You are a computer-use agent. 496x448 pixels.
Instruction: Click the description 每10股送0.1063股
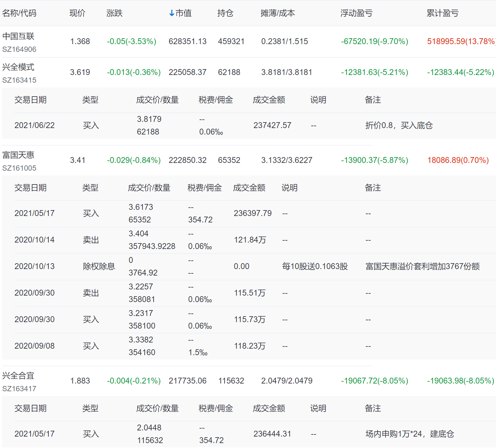(315, 266)
